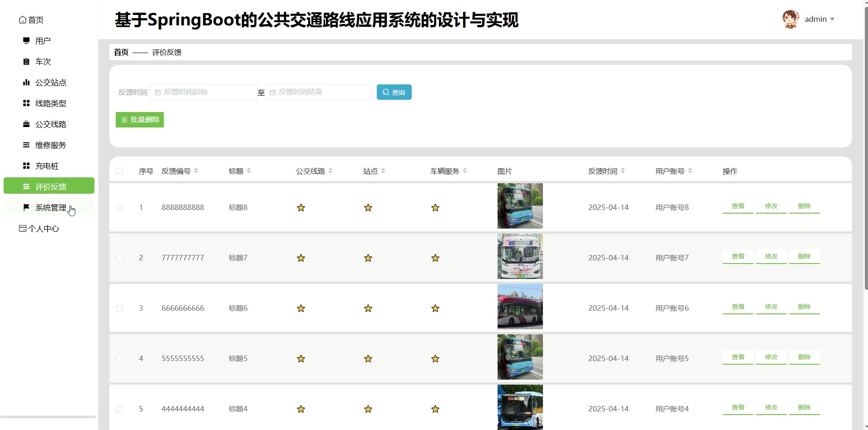The height and width of the screenshot is (430, 868).
Task: Sort by 反馈编号 column arrows
Action: [x=196, y=171]
